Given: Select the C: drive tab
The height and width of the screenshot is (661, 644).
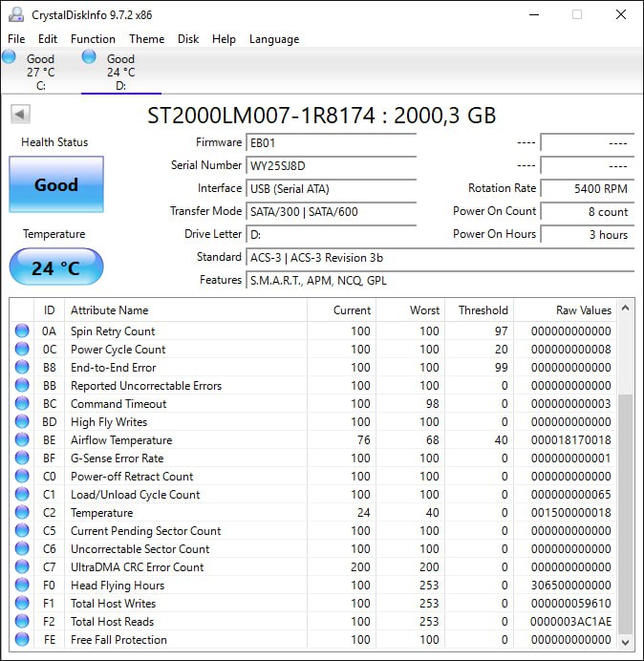Looking at the screenshot, I should click(x=40, y=73).
